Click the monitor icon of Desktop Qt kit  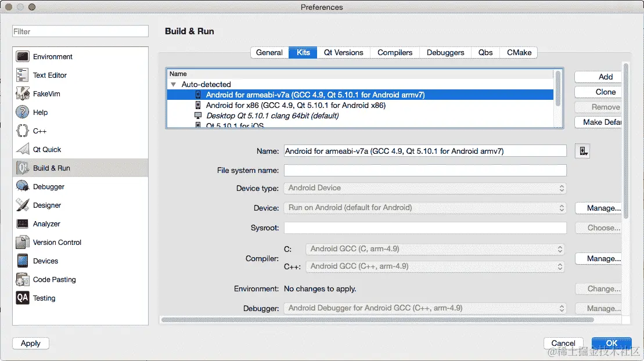[198, 115]
